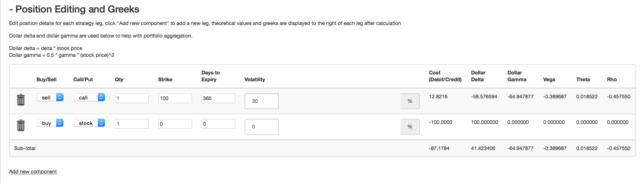Click Add new component link
This screenshot has height=183, width=644.
tap(33, 172)
